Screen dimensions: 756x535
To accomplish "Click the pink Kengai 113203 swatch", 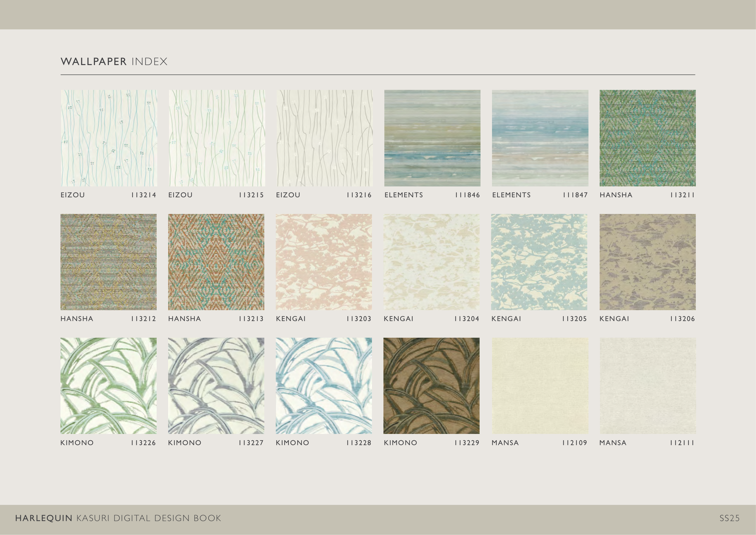I will (324, 262).
